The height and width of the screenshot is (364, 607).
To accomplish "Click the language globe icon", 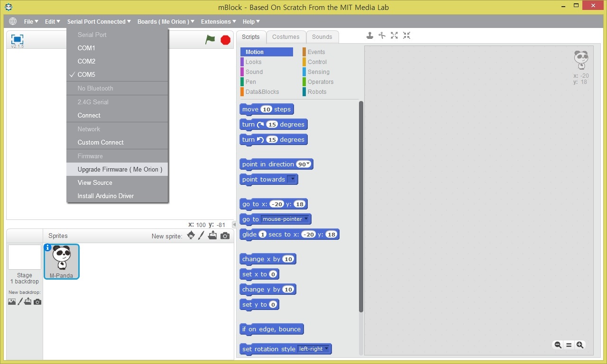I will 13,21.
